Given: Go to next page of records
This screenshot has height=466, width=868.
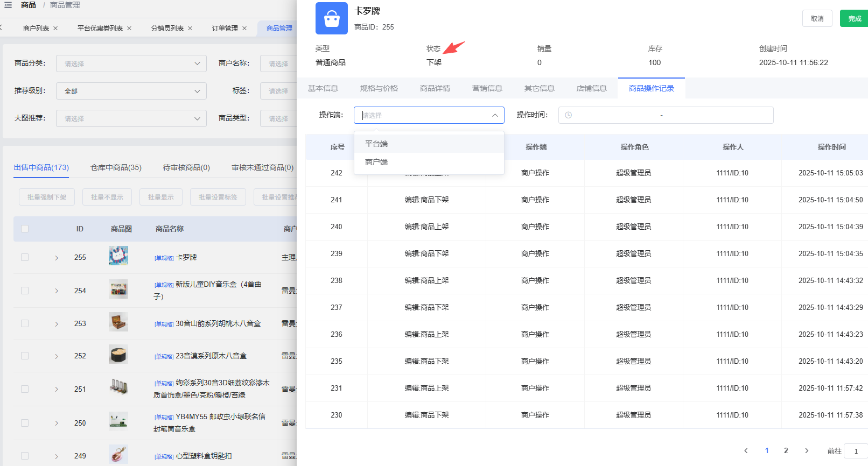Looking at the screenshot, I should 806,451.
